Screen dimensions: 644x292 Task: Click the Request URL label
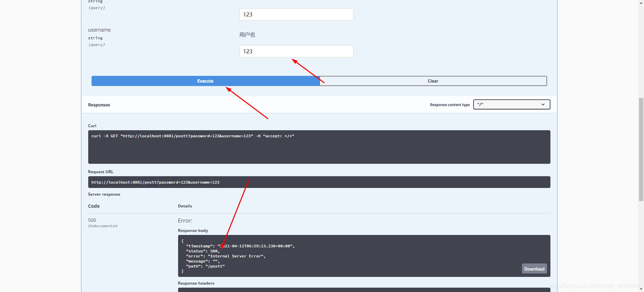pyautogui.click(x=101, y=172)
